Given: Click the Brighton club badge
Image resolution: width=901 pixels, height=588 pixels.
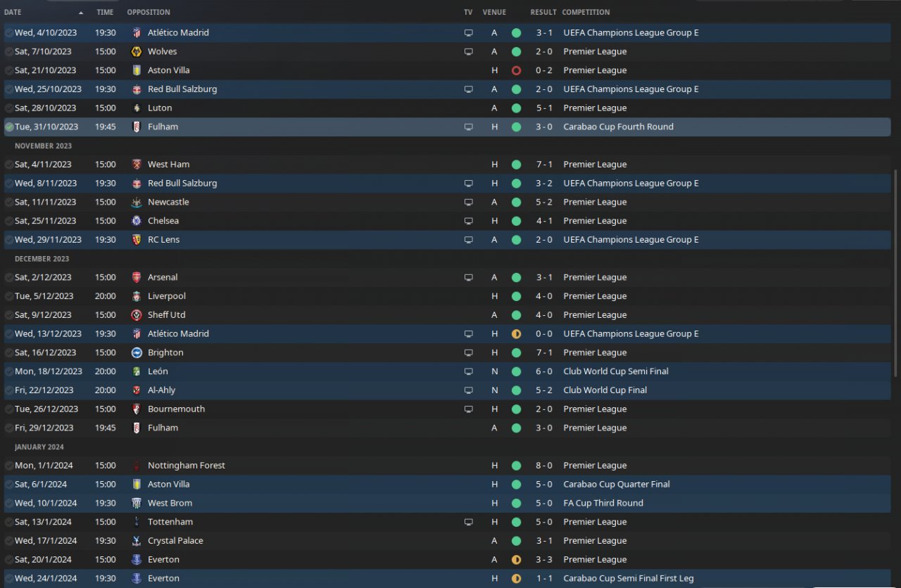Looking at the screenshot, I should [137, 352].
